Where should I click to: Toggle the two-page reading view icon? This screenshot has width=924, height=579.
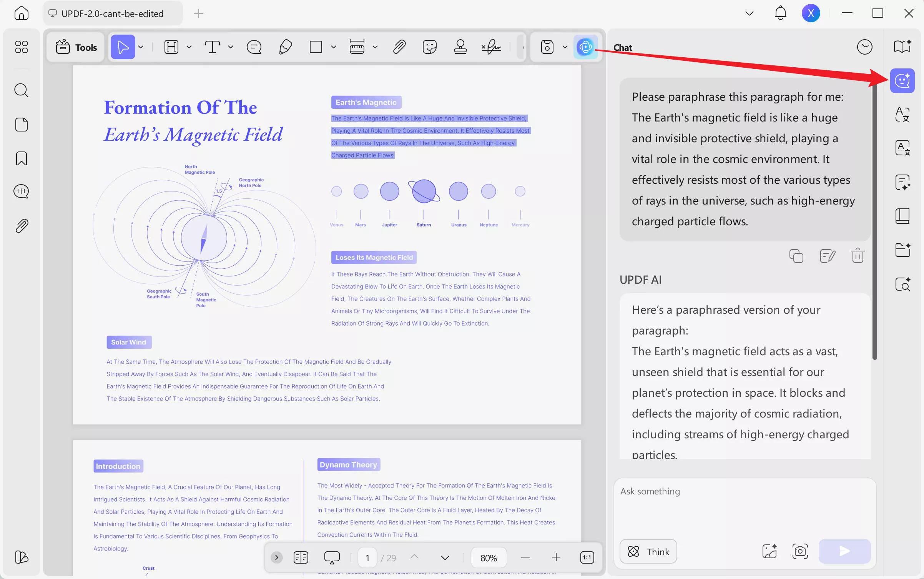301,557
